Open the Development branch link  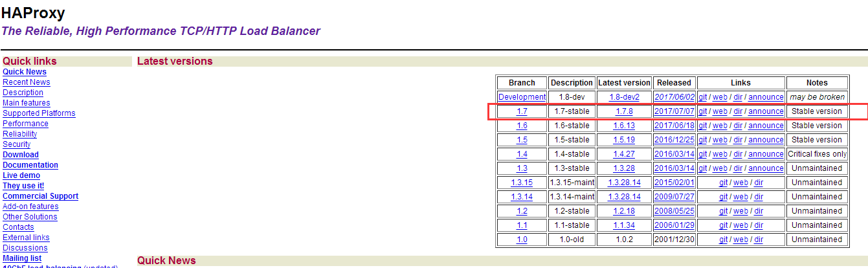[x=522, y=97]
